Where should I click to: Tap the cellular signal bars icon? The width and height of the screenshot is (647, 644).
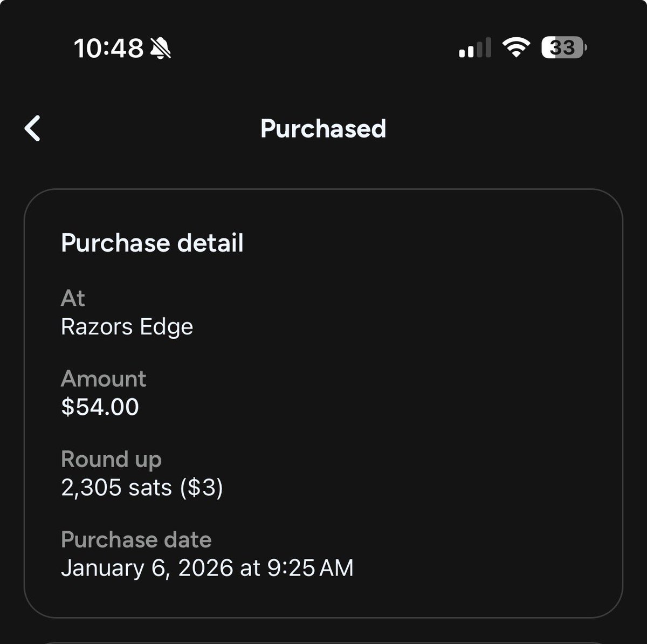[474, 48]
